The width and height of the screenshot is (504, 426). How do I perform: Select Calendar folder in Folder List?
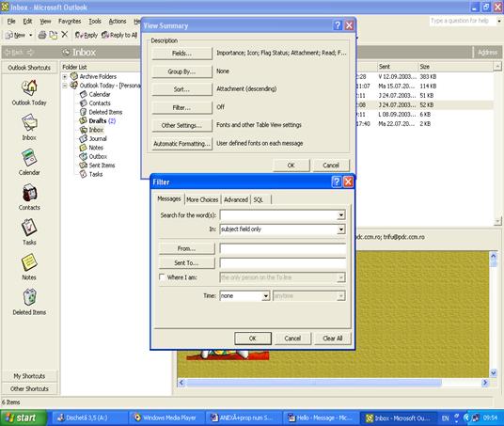(100, 94)
